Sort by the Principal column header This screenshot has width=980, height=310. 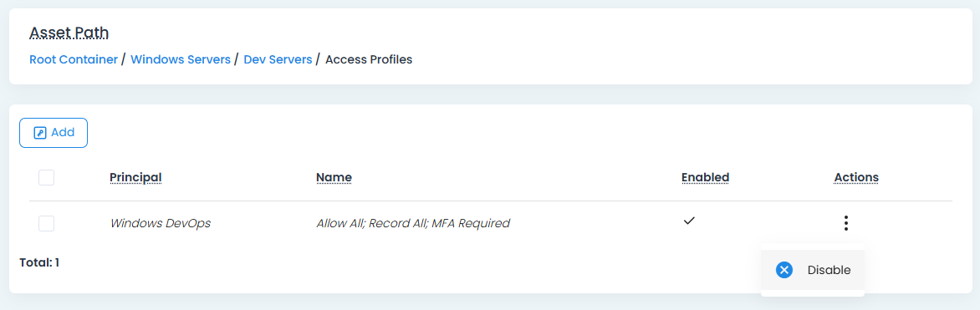click(x=135, y=177)
